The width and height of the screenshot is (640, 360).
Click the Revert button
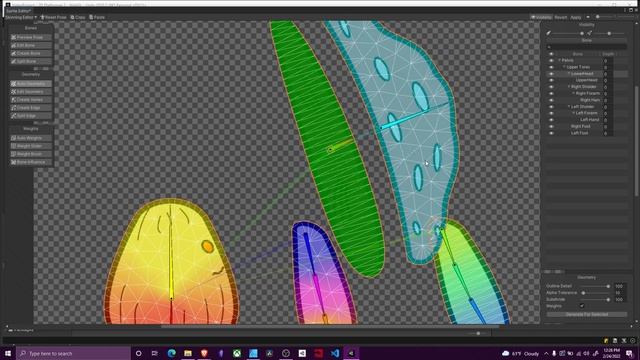click(x=560, y=17)
